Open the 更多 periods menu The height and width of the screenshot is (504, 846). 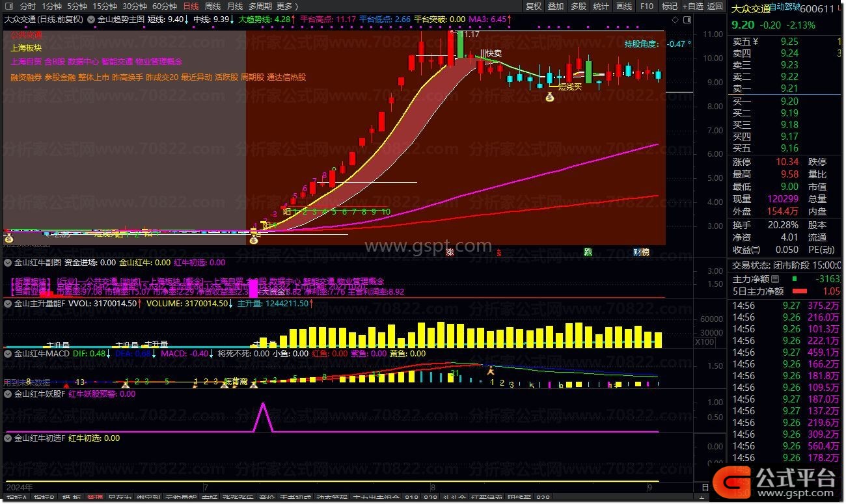pyautogui.click(x=288, y=6)
